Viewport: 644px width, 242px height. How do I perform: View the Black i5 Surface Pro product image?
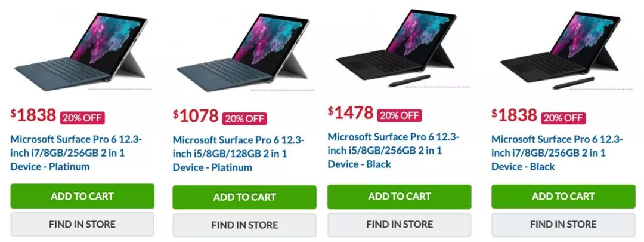(397, 48)
